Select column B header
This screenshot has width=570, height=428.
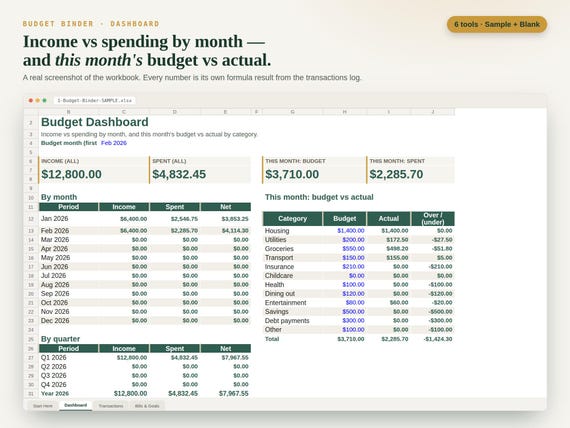tap(69, 112)
